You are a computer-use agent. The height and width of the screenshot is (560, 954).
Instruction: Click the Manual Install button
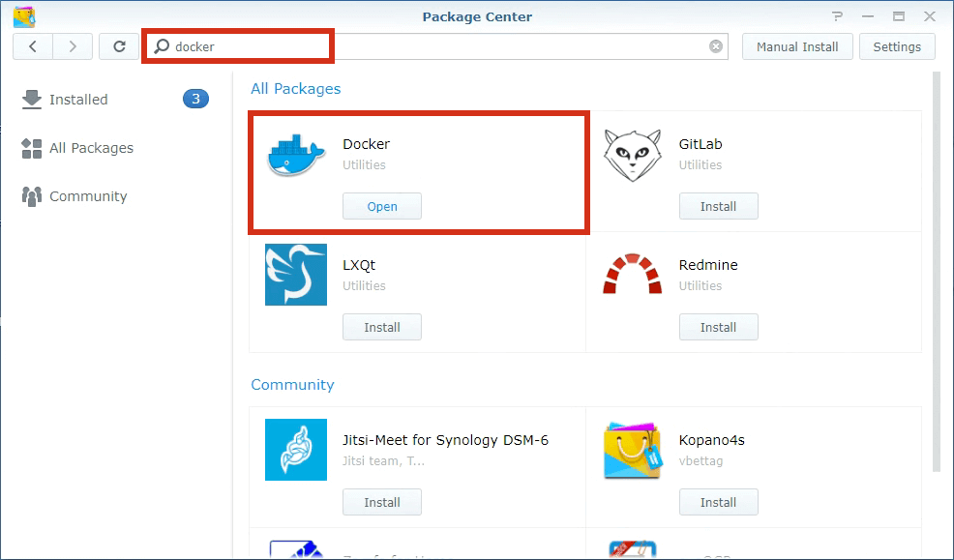(797, 46)
